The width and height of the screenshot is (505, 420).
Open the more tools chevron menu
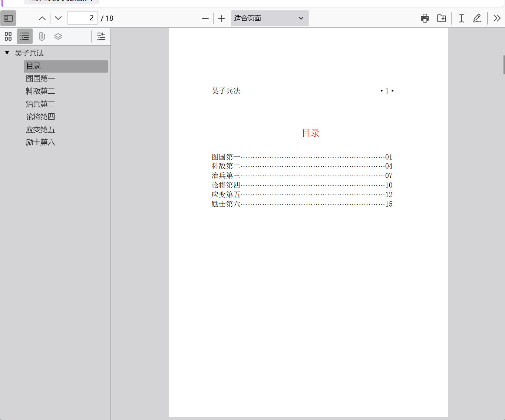(497, 18)
